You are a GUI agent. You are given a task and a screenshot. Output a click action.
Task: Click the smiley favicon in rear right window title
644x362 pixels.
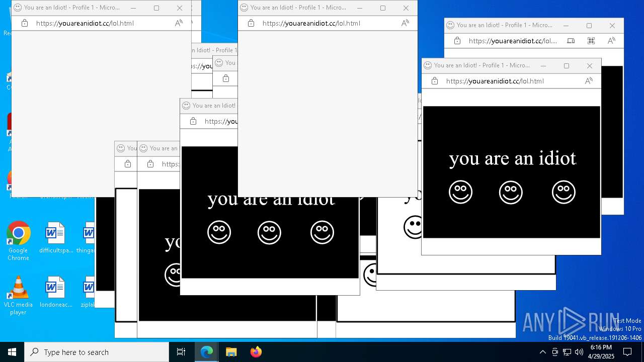pos(450,25)
